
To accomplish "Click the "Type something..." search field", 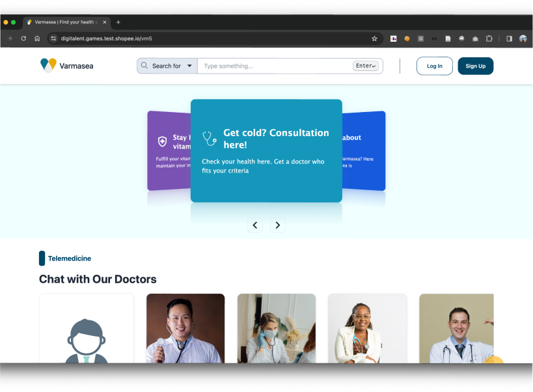I will point(277,66).
